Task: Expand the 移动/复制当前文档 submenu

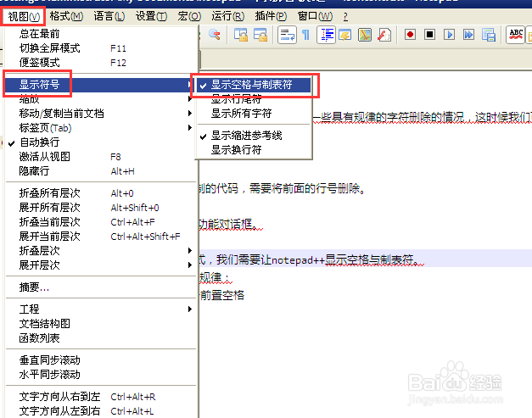Action: point(101,114)
